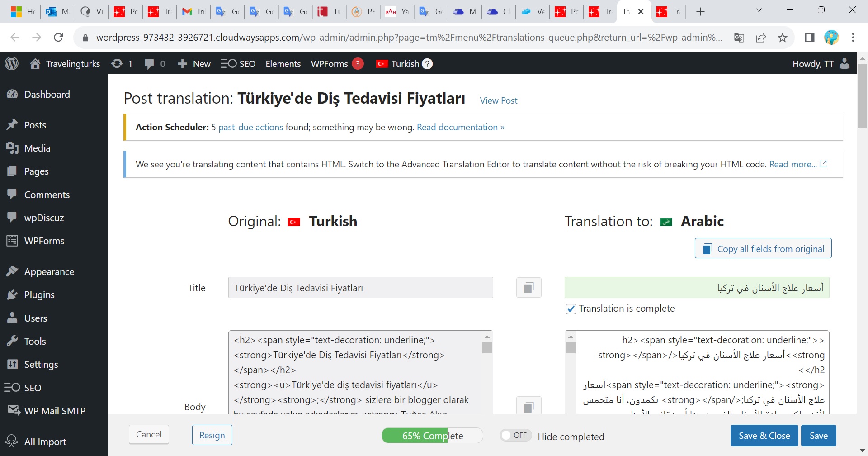Toggle Translation is complete checkbox for Title
Image resolution: width=868 pixels, height=456 pixels.
click(571, 309)
